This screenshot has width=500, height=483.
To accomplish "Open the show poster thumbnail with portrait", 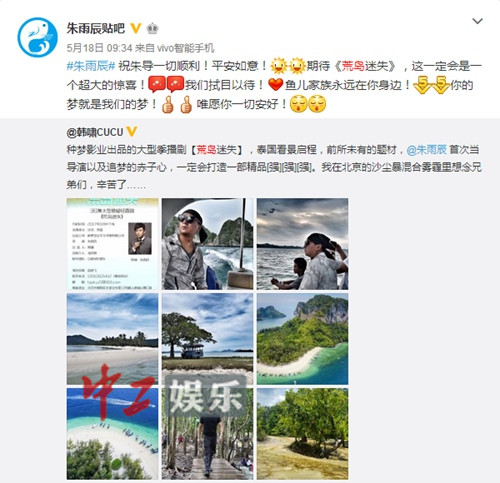I will 112,244.
